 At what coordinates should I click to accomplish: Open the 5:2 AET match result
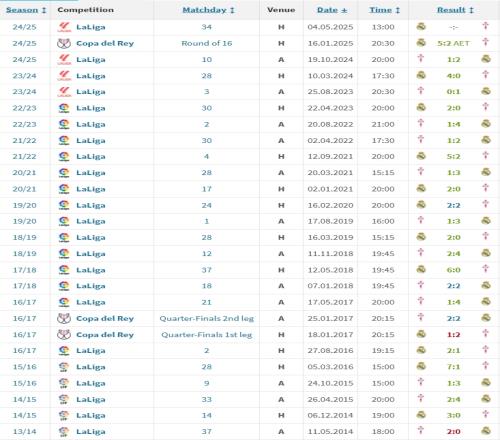453,43
